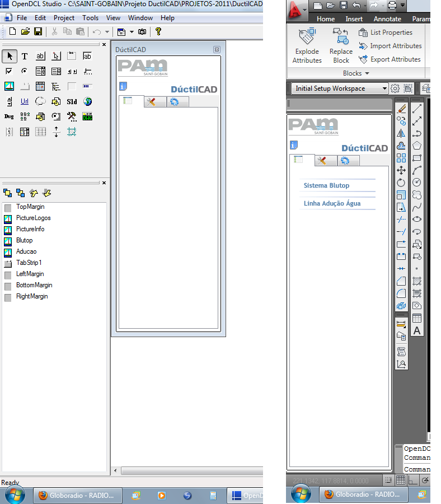Click horizontal scrollbar left arrow
The width and height of the screenshot is (441, 504).
point(116,470)
